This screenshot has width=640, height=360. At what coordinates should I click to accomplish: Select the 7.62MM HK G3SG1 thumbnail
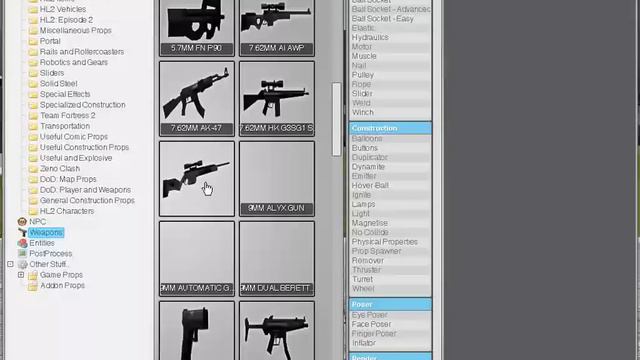pos(277,98)
